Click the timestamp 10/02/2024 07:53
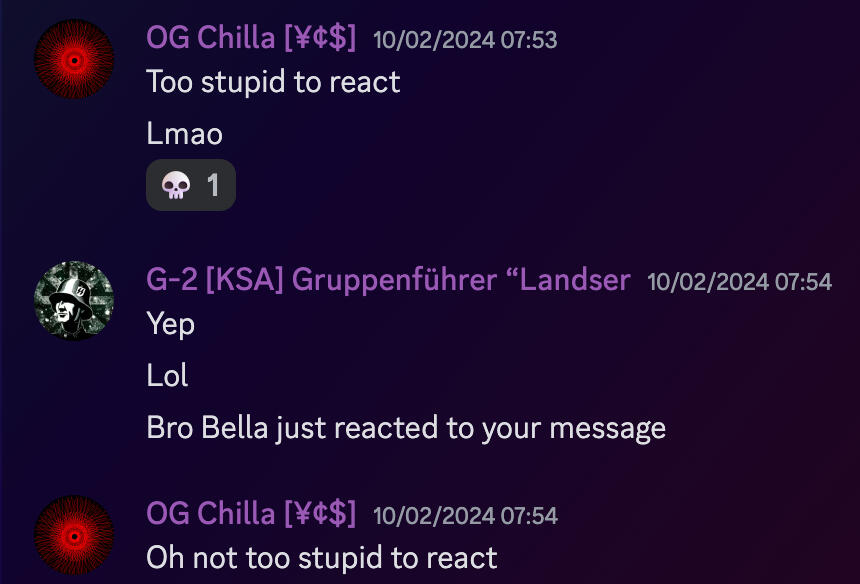The width and height of the screenshot is (860, 584). [465, 40]
